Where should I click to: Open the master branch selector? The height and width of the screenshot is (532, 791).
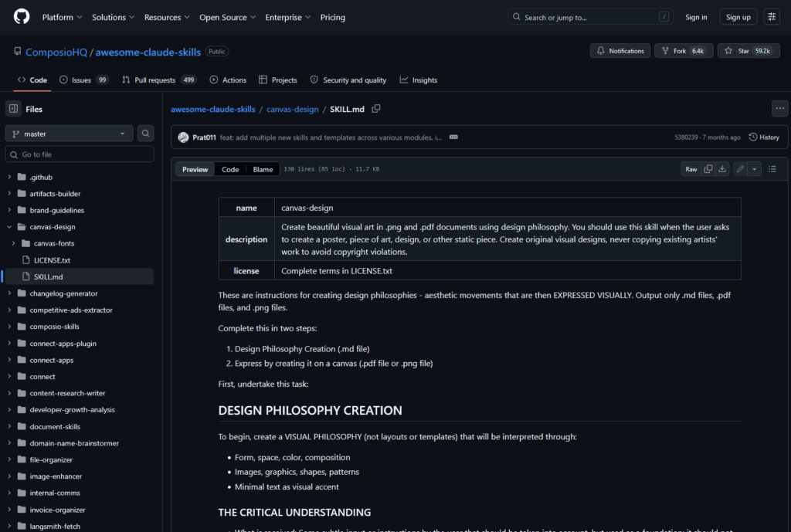69,134
